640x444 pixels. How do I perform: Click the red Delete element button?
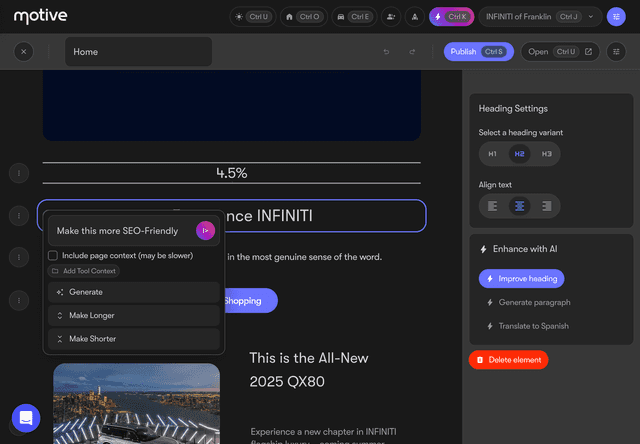(x=508, y=359)
